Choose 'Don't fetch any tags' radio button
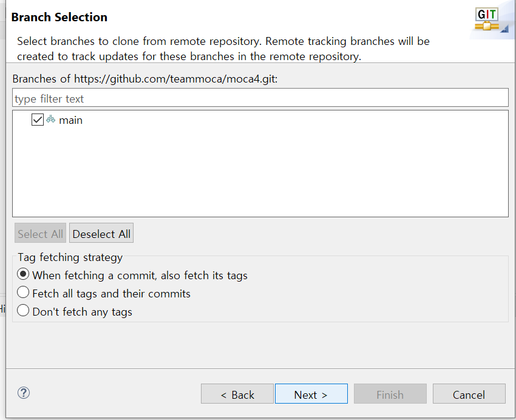516x420 pixels. pyautogui.click(x=23, y=311)
